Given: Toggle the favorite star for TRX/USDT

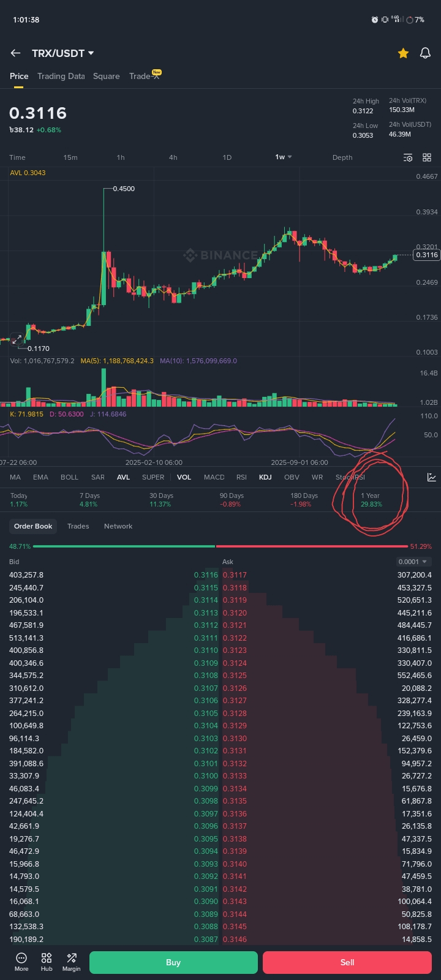Looking at the screenshot, I should (x=403, y=53).
